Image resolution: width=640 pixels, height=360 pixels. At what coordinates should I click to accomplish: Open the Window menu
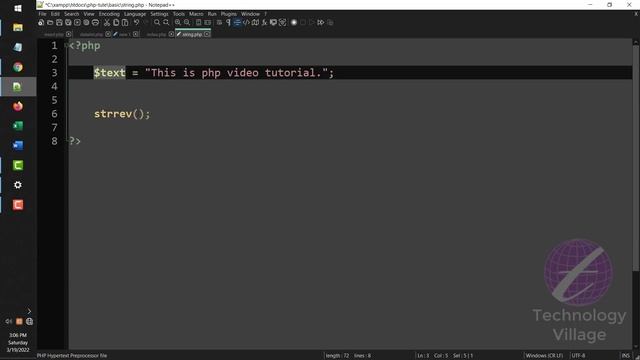coord(250,14)
